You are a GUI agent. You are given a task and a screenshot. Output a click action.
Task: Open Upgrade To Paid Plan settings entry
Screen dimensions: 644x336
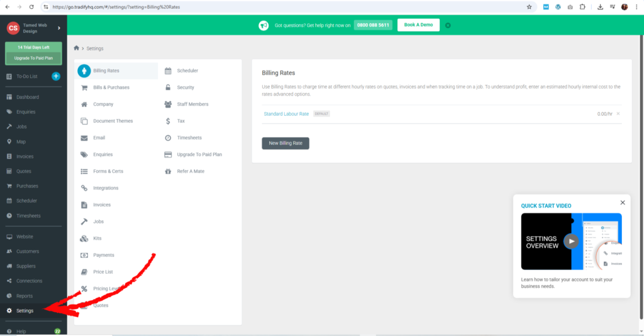(200, 154)
